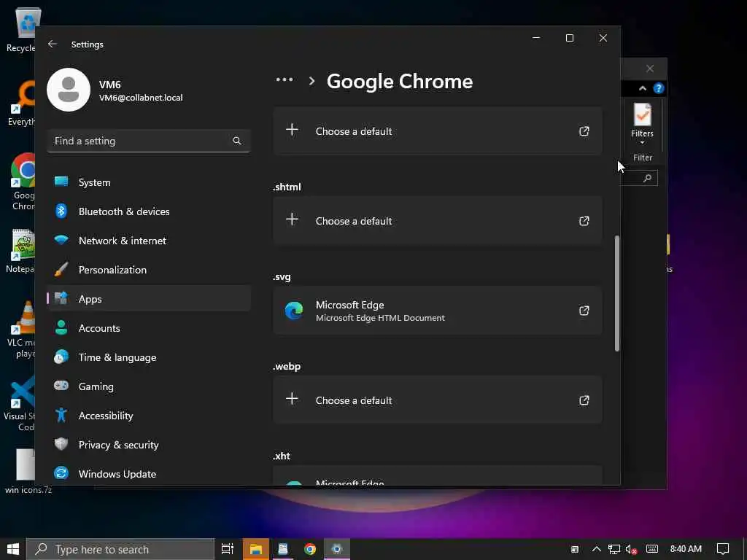Open Privacy & security settings

point(149,444)
